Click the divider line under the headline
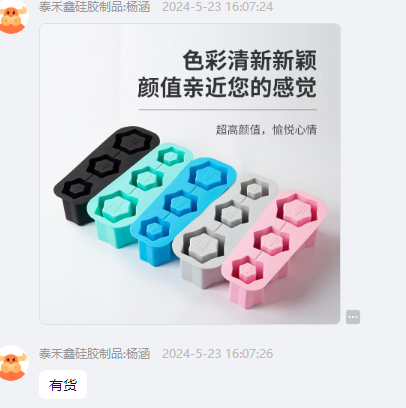This screenshot has width=406, height=408. click(228, 109)
